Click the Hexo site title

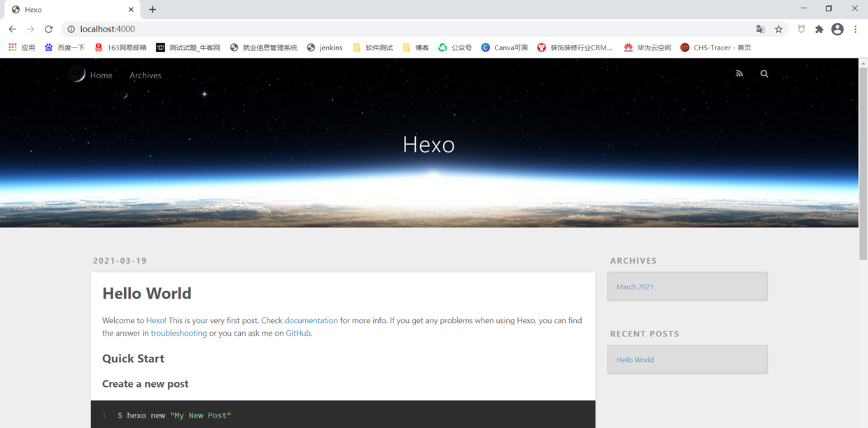point(429,145)
